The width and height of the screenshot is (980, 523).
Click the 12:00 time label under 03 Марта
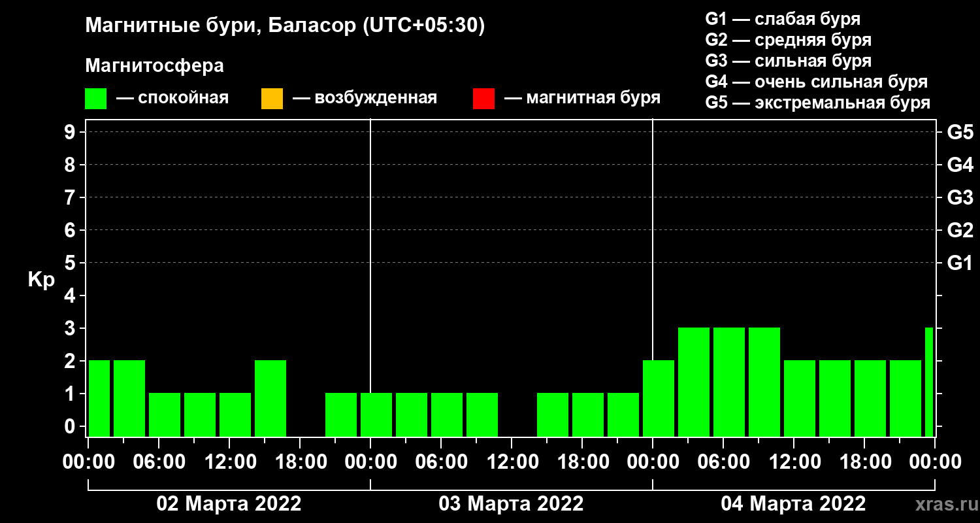512,462
